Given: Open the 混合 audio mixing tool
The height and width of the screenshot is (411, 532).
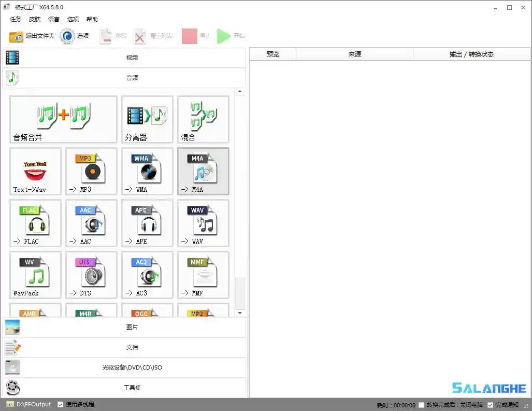Looking at the screenshot, I should tap(203, 119).
